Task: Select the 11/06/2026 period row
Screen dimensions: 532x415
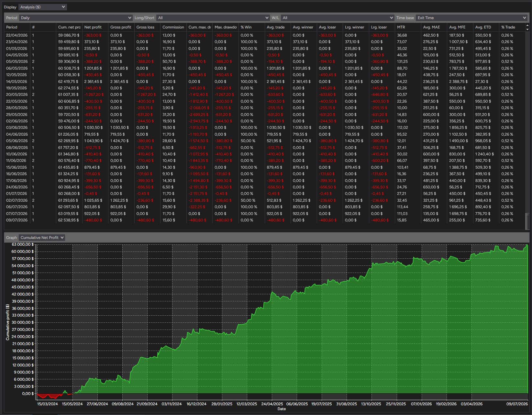Action: [265, 161]
